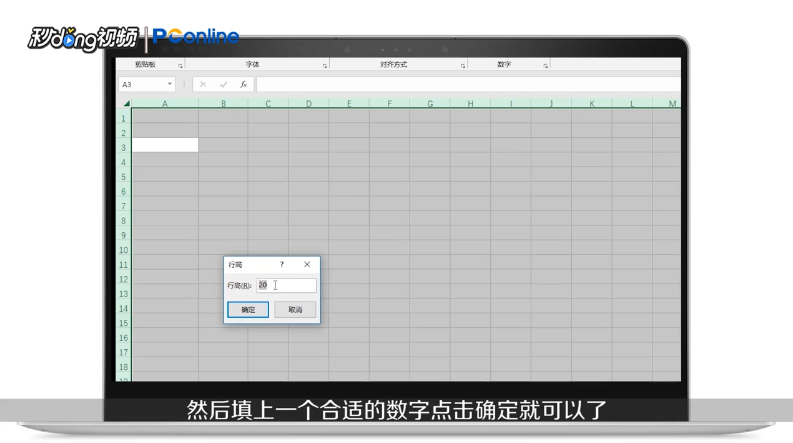Click the cancel entry X icon

(x=203, y=84)
